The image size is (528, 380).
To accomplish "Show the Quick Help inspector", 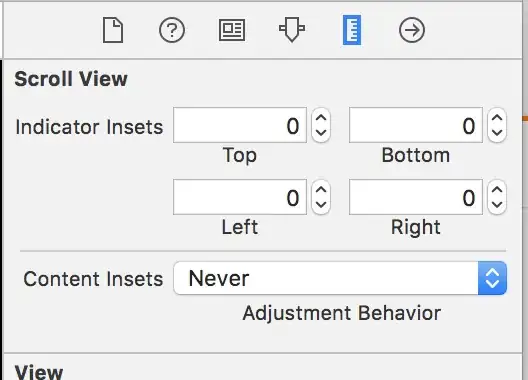I will [x=172, y=30].
